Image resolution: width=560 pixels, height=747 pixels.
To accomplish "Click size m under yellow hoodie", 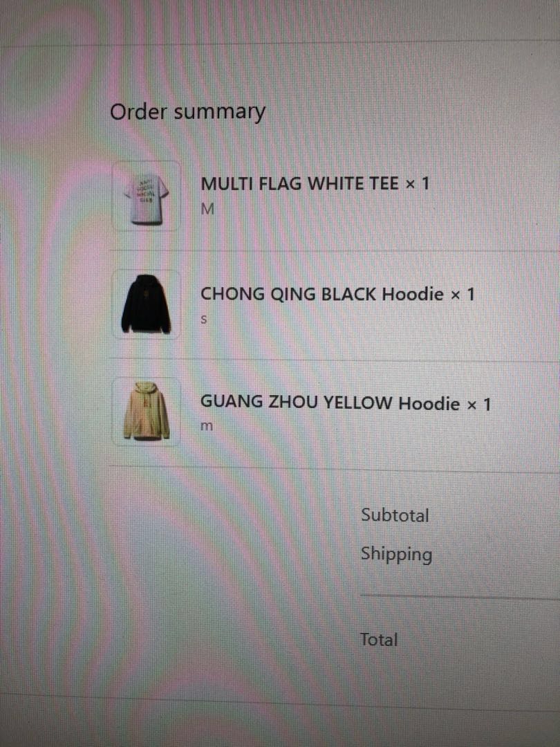I will [x=206, y=426].
